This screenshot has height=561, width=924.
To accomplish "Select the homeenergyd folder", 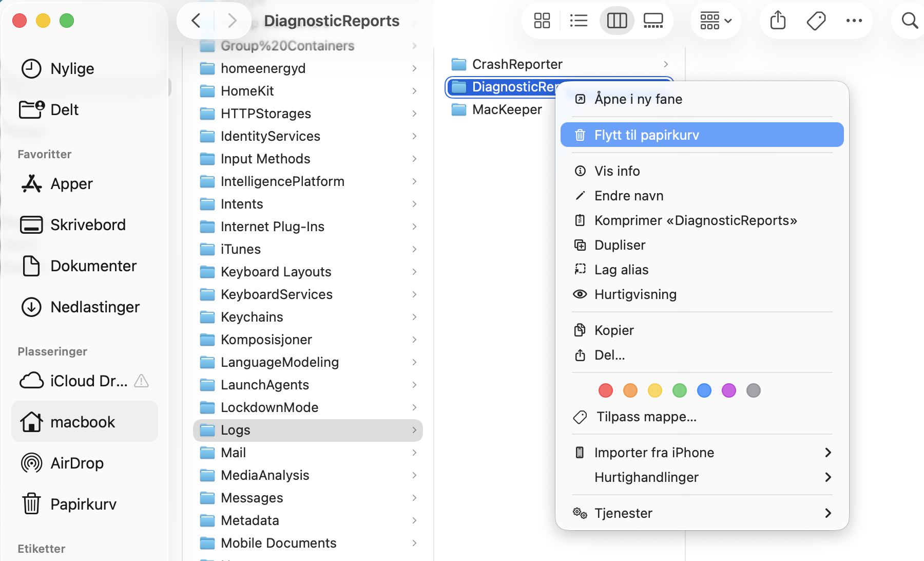I will coord(308,68).
